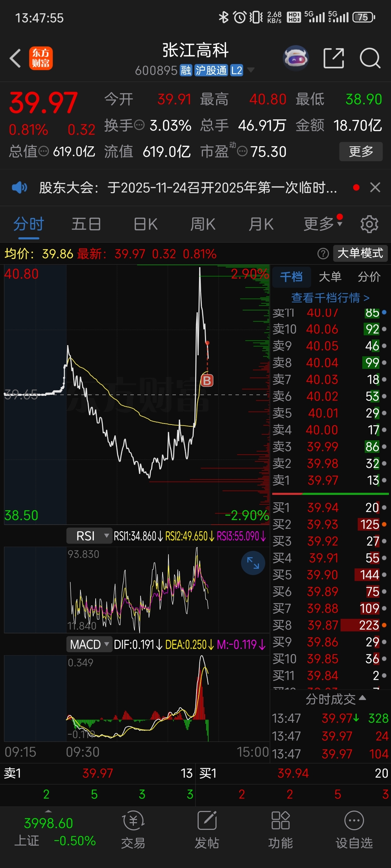The height and width of the screenshot is (868, 391).
Task: Expand the stock code dropdown arrow
Action: [x=251, y=70]
